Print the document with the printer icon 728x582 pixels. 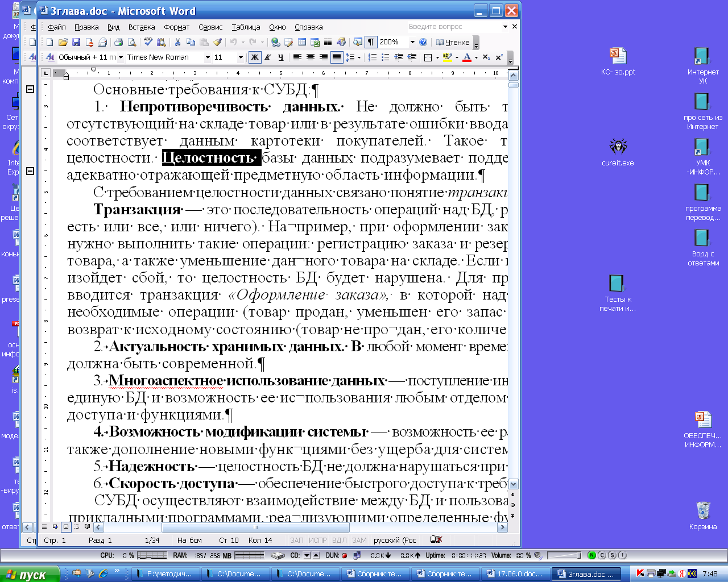[x=118, y=42]
